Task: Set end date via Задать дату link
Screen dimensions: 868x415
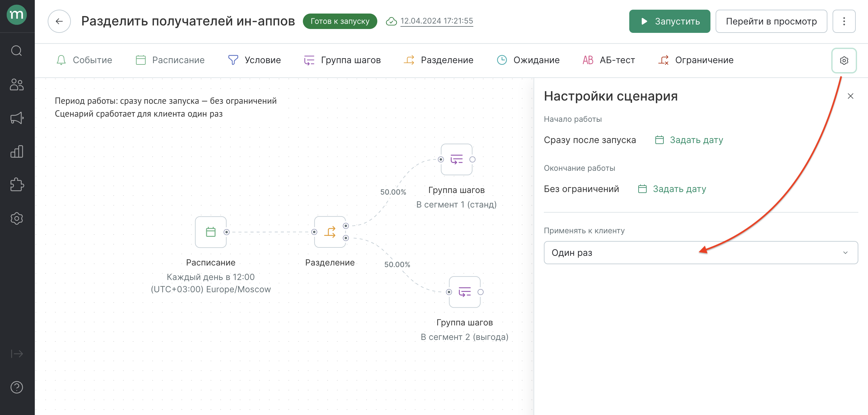Action: pyautogui.click(x=672, y=189)
